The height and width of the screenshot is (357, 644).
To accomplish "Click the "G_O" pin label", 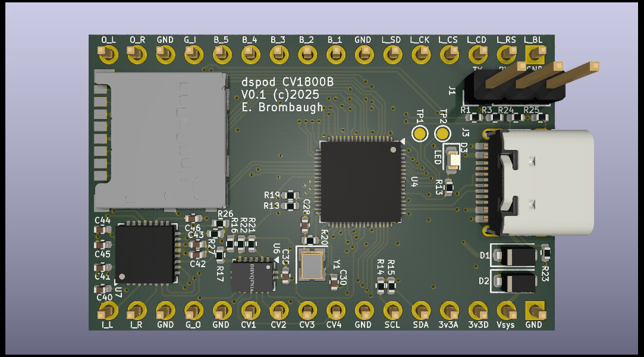I will click(193, 324).
